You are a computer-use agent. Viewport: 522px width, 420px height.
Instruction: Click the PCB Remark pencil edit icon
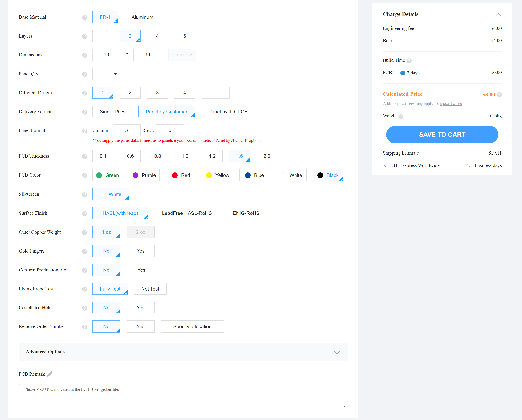coord(50,374)
